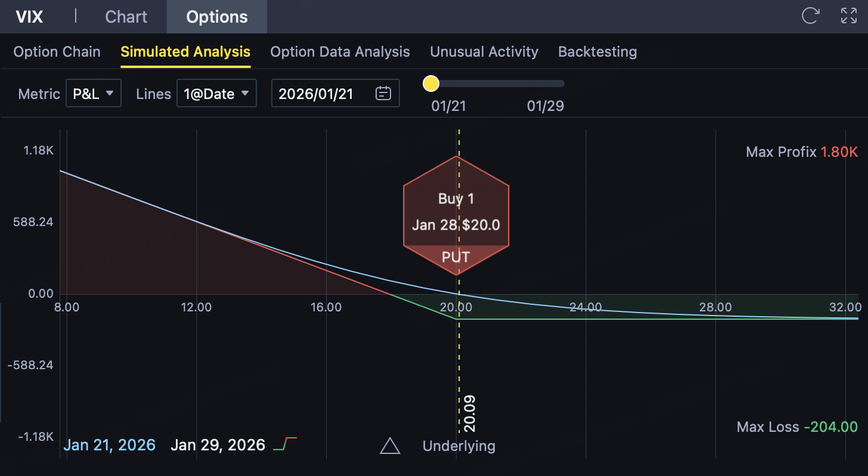Image resolution: width=868 pixels, height=476 pixels.
Task: Click the refresh icon
Action: pos(810,16)
